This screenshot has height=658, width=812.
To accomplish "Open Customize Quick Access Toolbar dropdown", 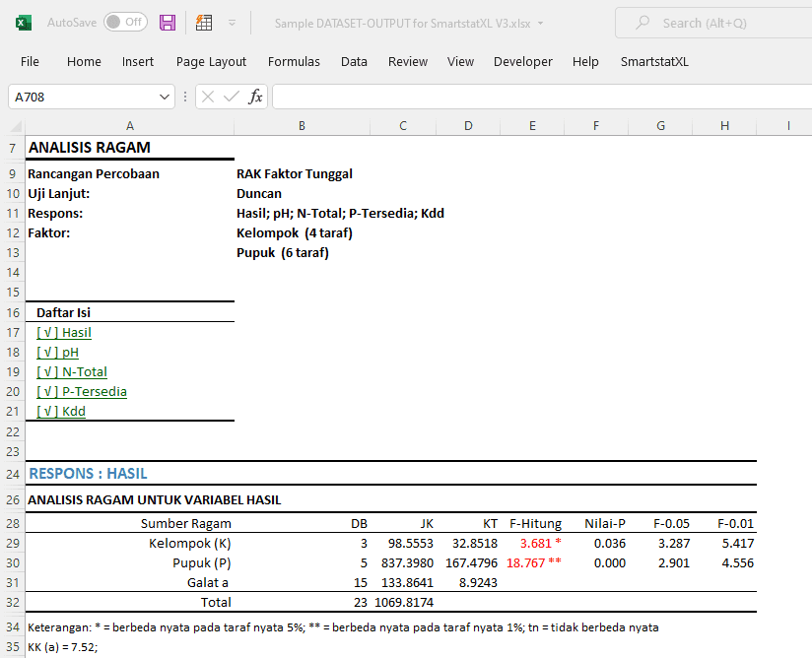I will pos(232,22).
